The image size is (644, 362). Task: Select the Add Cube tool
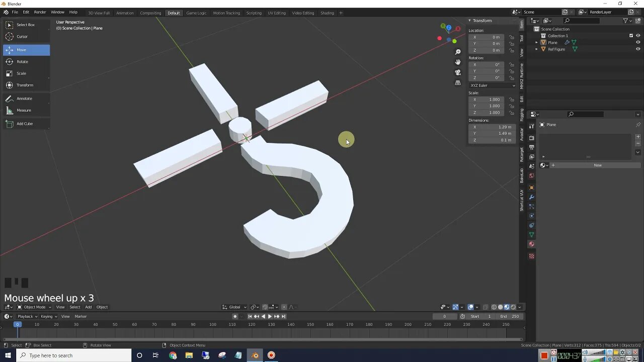point(26,124)
